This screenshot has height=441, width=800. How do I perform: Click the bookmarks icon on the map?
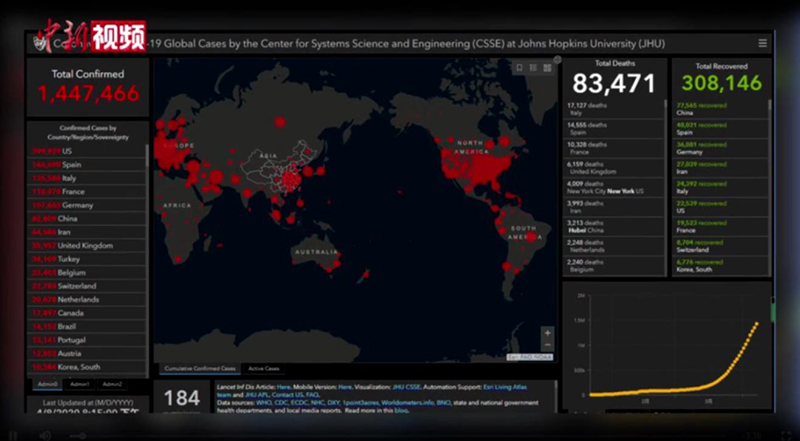tap(518, 68)
